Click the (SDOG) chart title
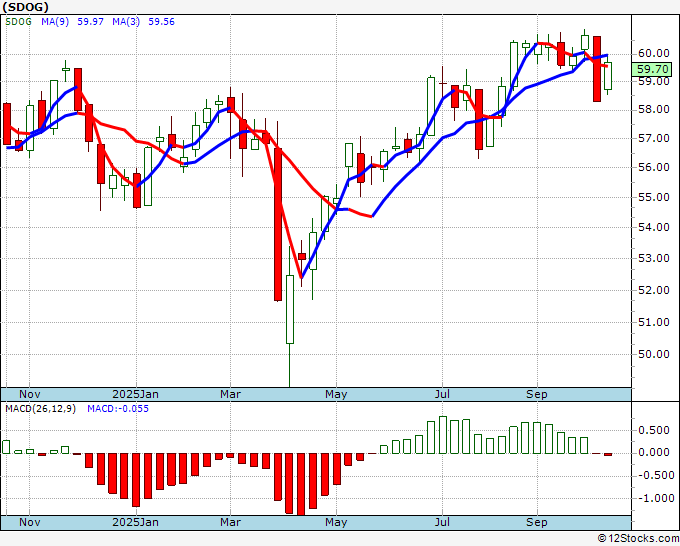The height and width of the screenshot is (546, 680). (x=26, y=7)
